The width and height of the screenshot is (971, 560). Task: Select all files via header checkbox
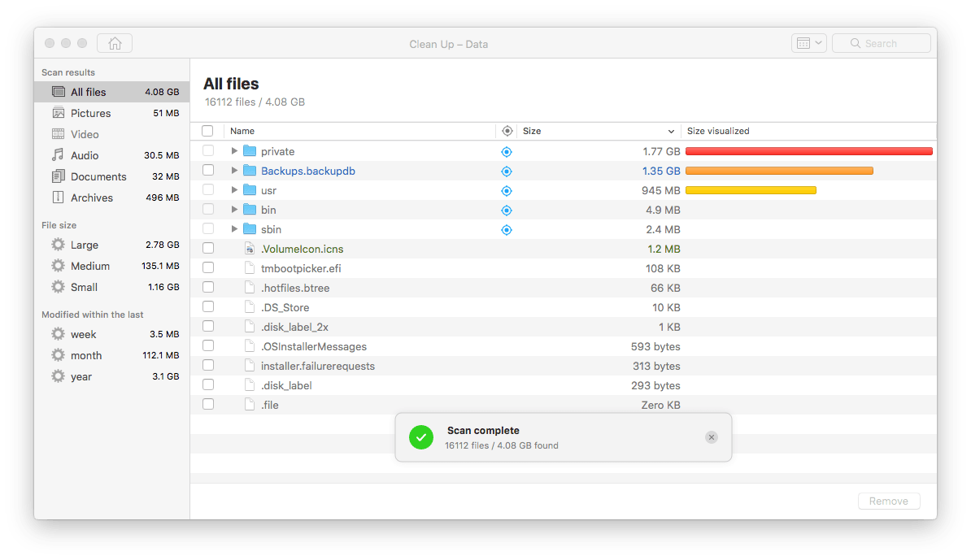pos(208,130)
